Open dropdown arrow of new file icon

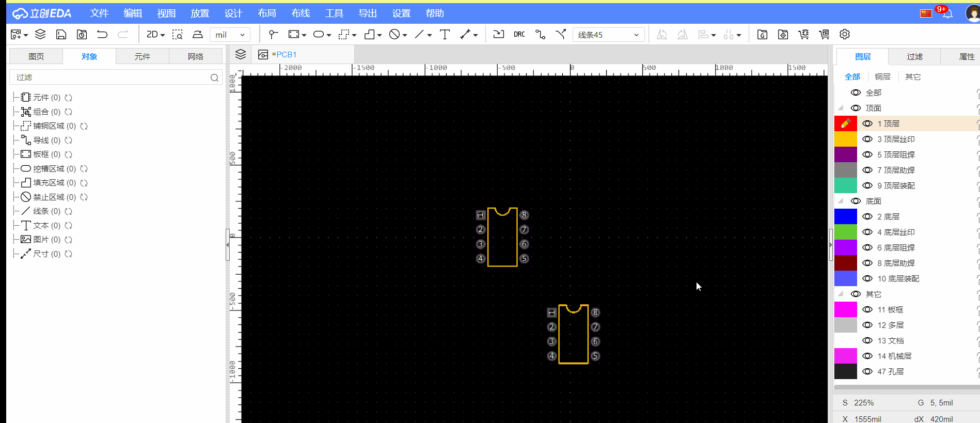[x=26, y=35]
